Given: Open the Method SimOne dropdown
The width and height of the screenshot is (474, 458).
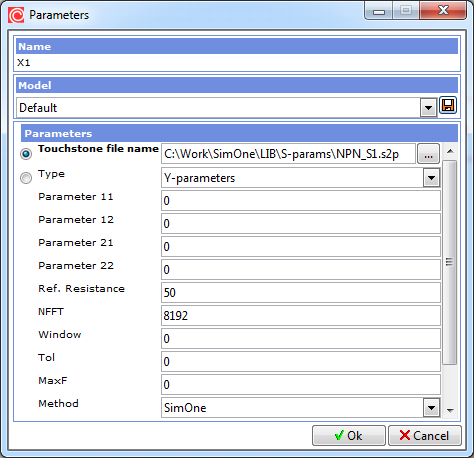Looking at the screenshot, I should [431, 407].
